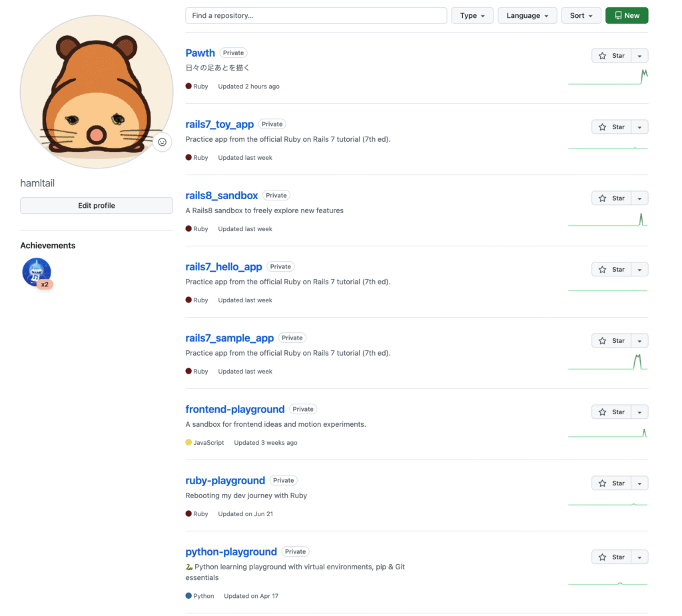The width and height of the screenshot is (682, 616).
Task: Open star list dropdown for rails8_sandbox
Action: pos(639,198)
